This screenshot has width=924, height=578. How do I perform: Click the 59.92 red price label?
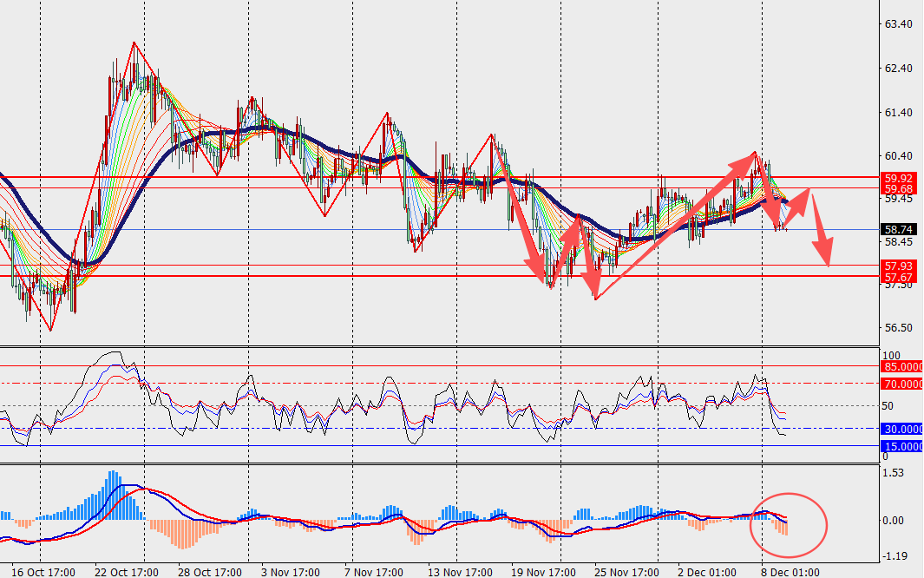(x=897, y=176)
